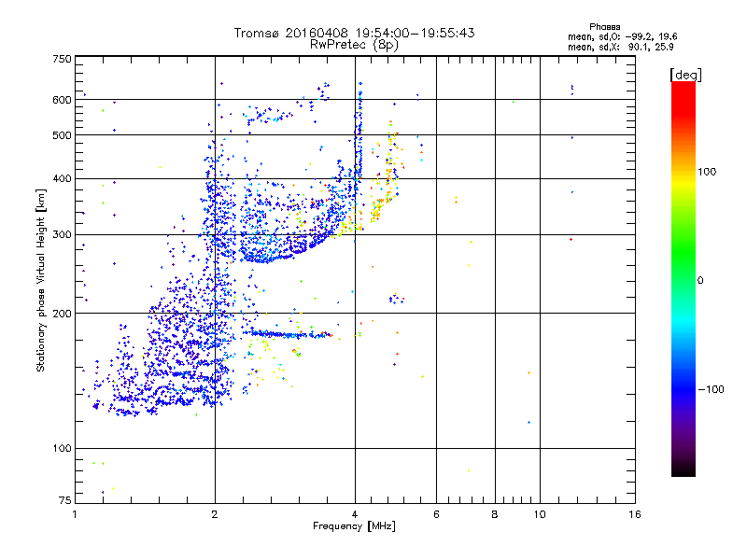Click the "mean, sd,O: -99.2, 19.6" line
The width and height of the screenshot is (747, 560).
click(622, 36)
